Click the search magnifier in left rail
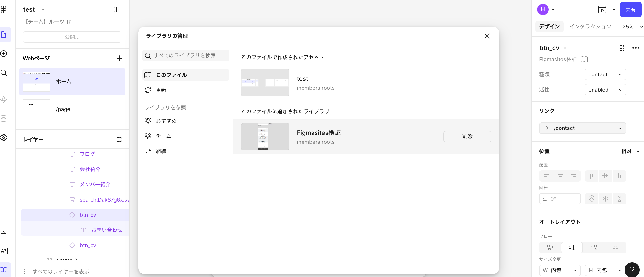The image size is (644, 277). pos(4,73)
